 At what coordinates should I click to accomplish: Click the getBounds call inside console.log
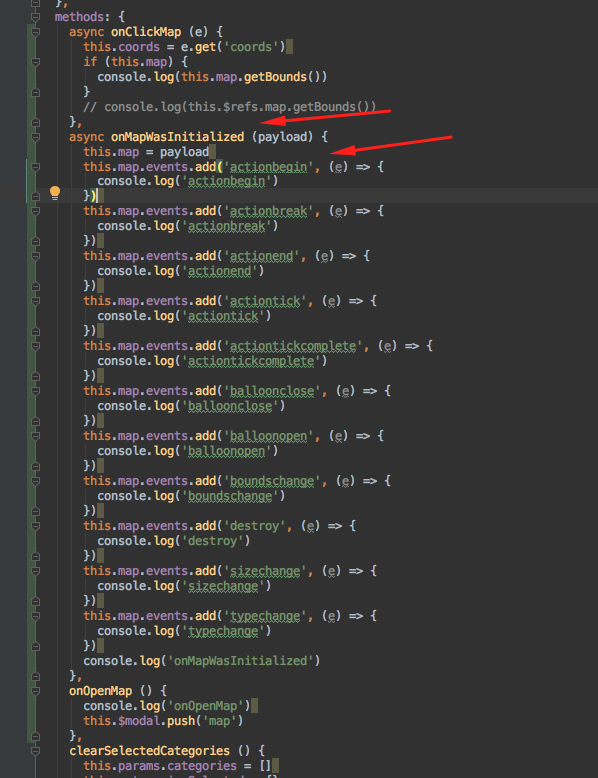point(275,77)
